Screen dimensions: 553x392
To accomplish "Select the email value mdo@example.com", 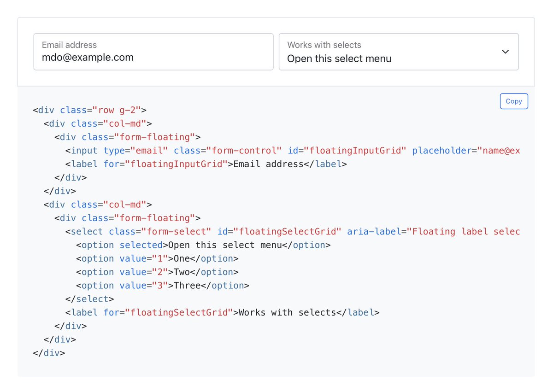I will pyautogui.click(x=87, y=57).
